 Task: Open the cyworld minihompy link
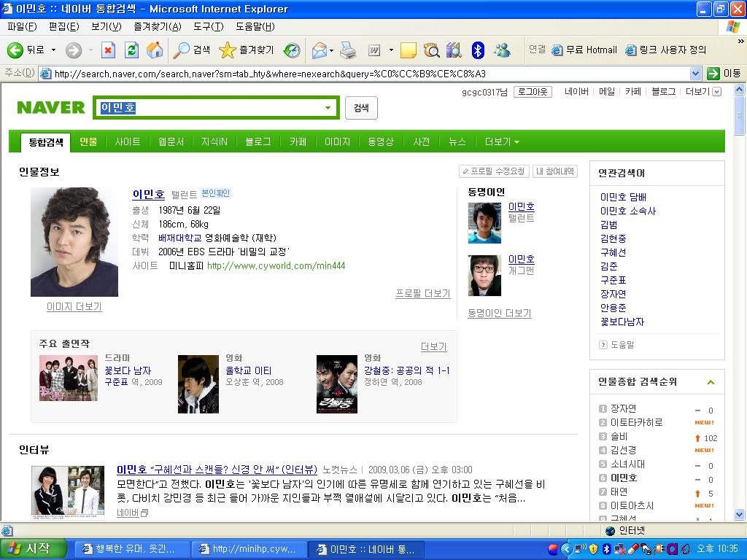(276, 266)
